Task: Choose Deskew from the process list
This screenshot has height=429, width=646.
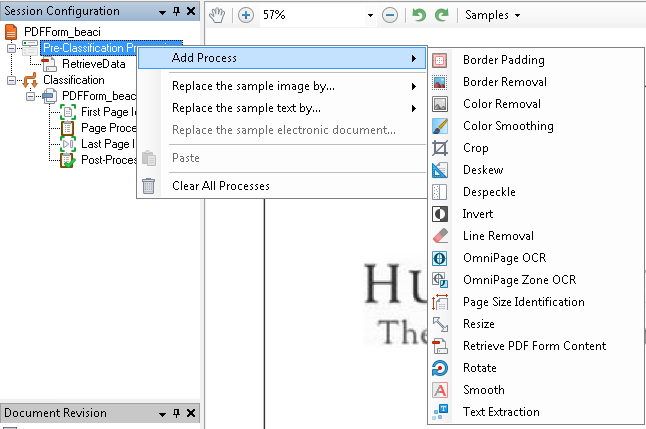Action: [x=482, y=170]
